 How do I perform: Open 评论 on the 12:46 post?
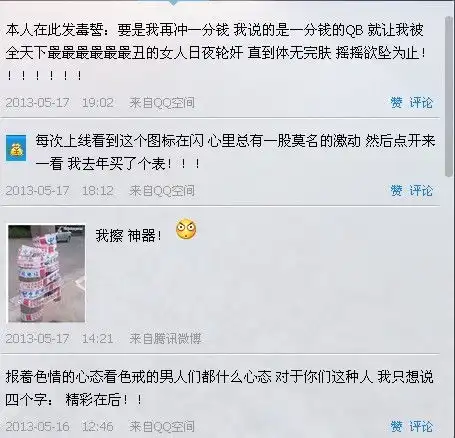pos(421,426)
